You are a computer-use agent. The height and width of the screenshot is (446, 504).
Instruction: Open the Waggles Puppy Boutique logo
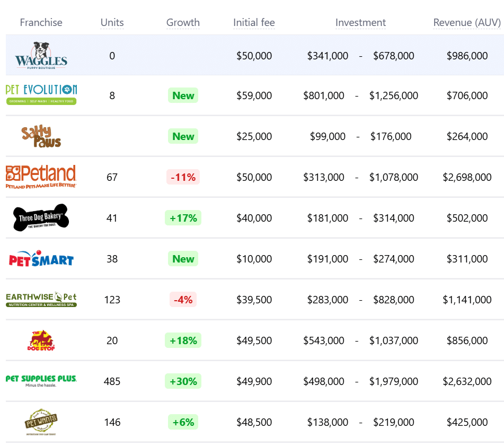pyautogui.click(x=41, y=55)
